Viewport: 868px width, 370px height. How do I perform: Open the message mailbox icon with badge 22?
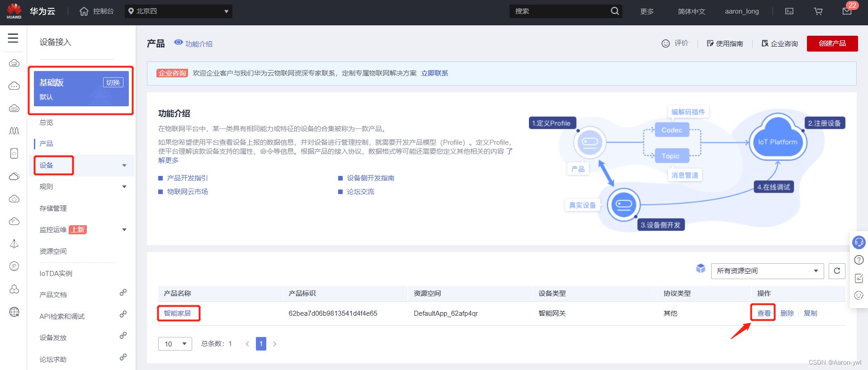pos(847,11)
